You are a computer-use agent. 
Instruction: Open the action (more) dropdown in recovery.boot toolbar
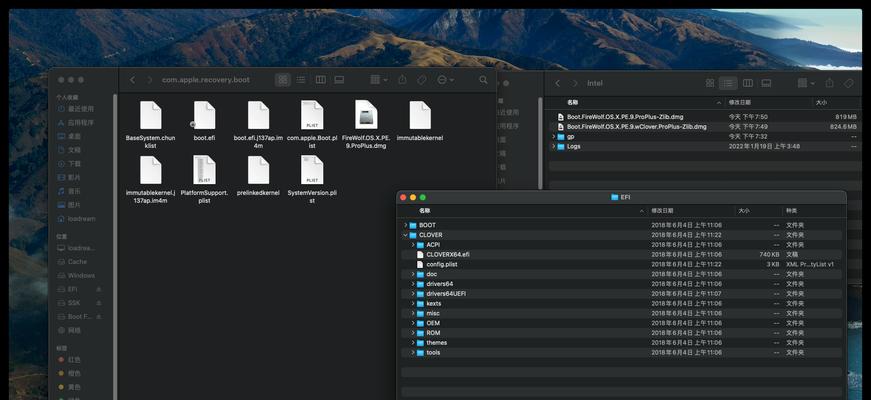coord(445,80)
